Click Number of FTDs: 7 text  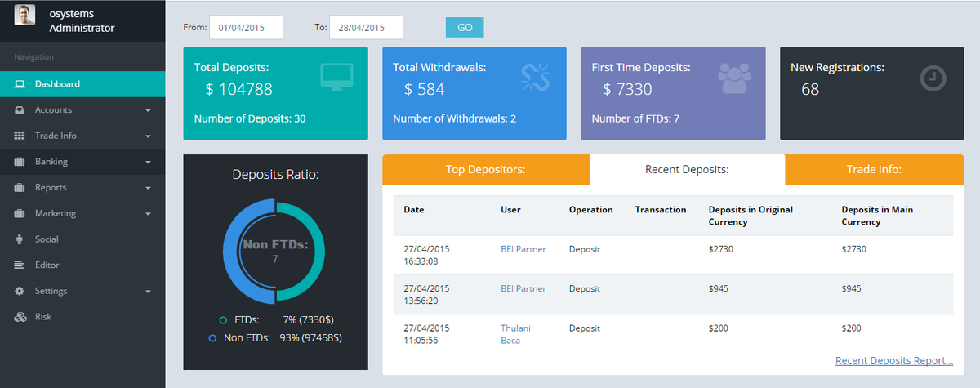635,119
